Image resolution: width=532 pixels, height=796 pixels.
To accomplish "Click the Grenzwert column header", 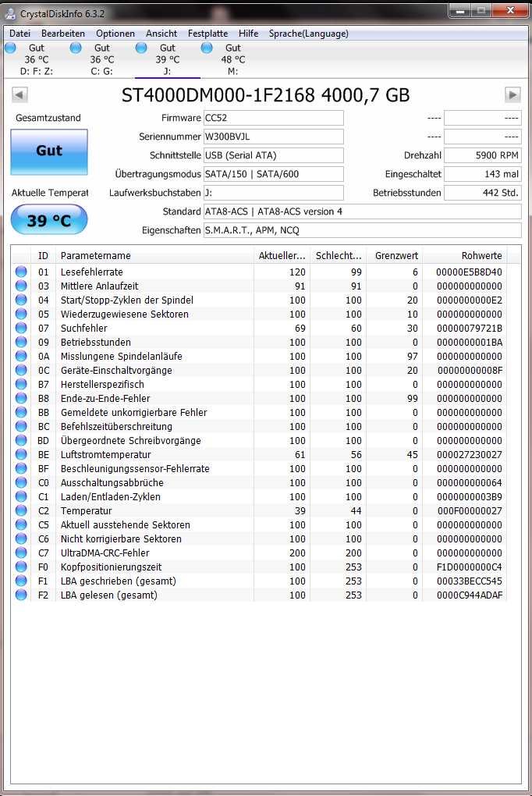I will (395, 256).
